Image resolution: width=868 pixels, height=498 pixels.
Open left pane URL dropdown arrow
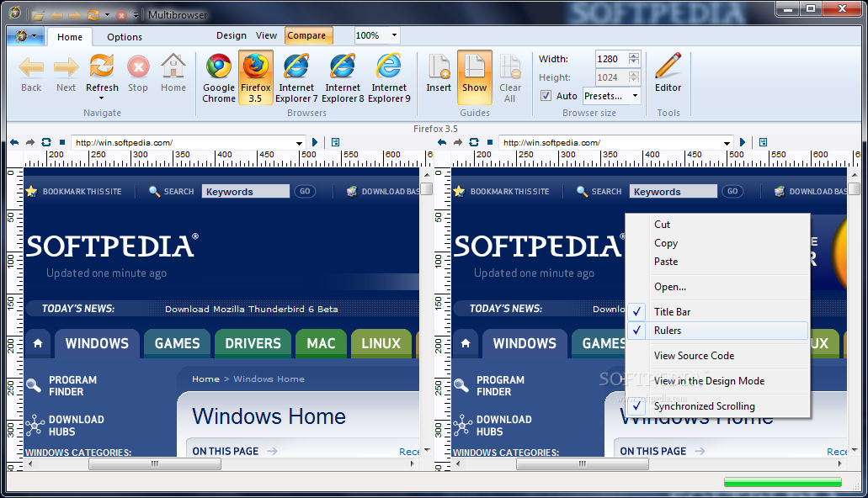click(x=299, y=143)
